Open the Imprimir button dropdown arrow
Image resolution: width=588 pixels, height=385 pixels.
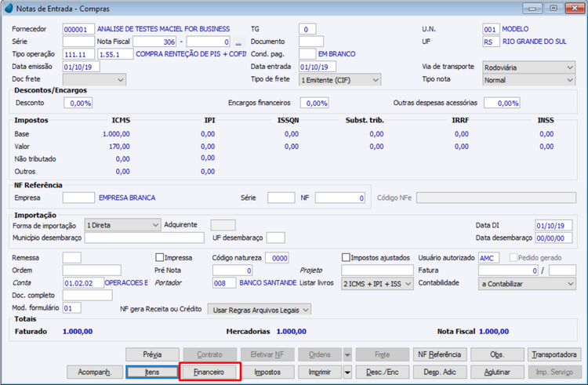347,372
